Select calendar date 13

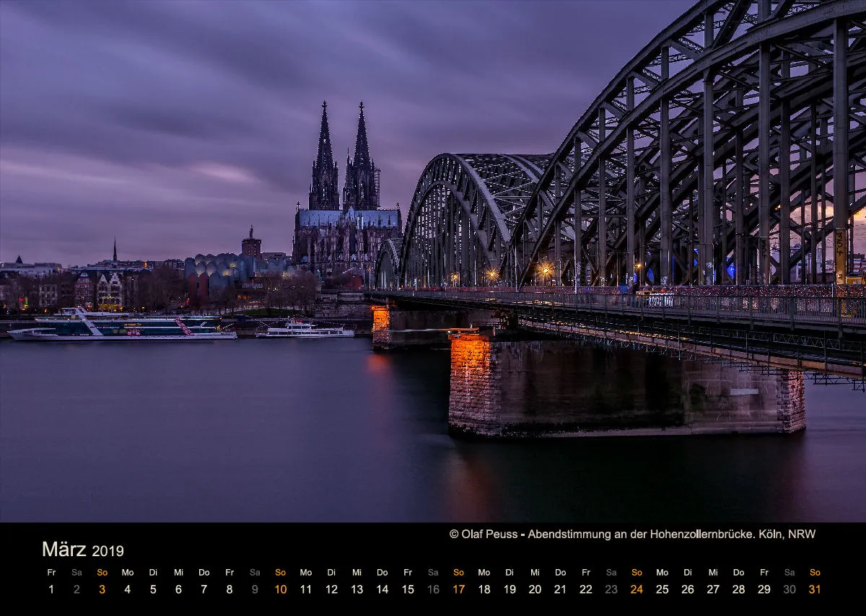click(357, 589)
